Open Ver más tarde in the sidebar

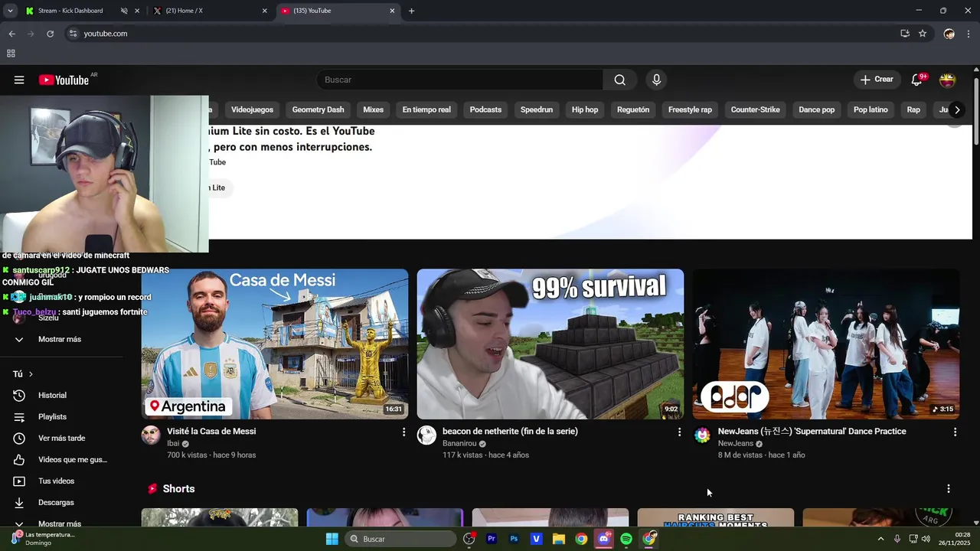[x=61, y=439]
